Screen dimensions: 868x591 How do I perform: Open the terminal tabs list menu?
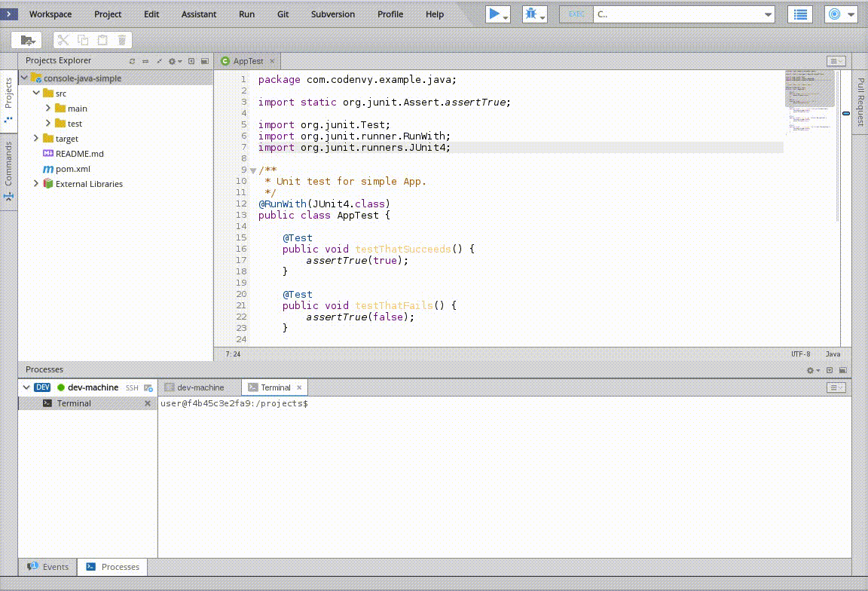[x=836, y=387]
